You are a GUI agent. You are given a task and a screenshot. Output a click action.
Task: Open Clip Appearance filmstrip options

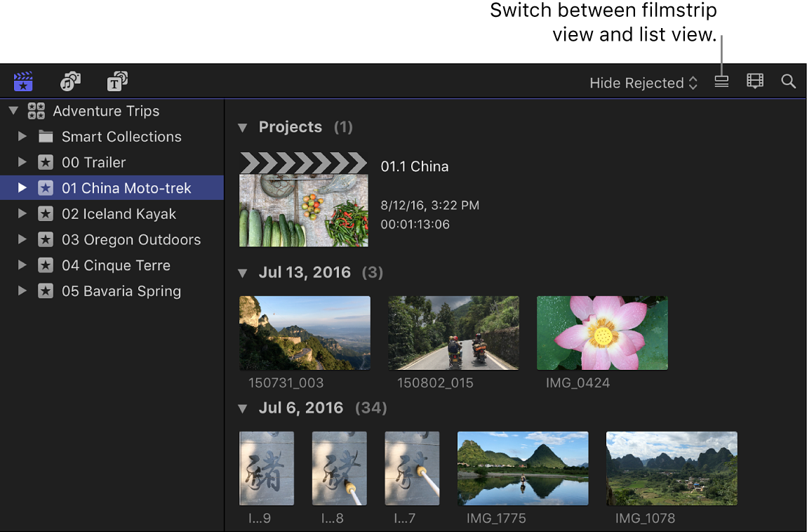coord(754,81)
